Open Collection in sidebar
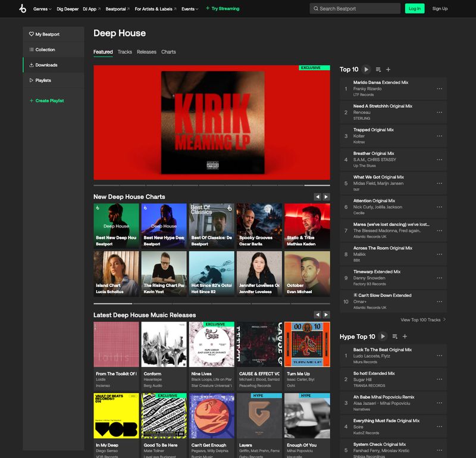 click(x=54, y=49)
